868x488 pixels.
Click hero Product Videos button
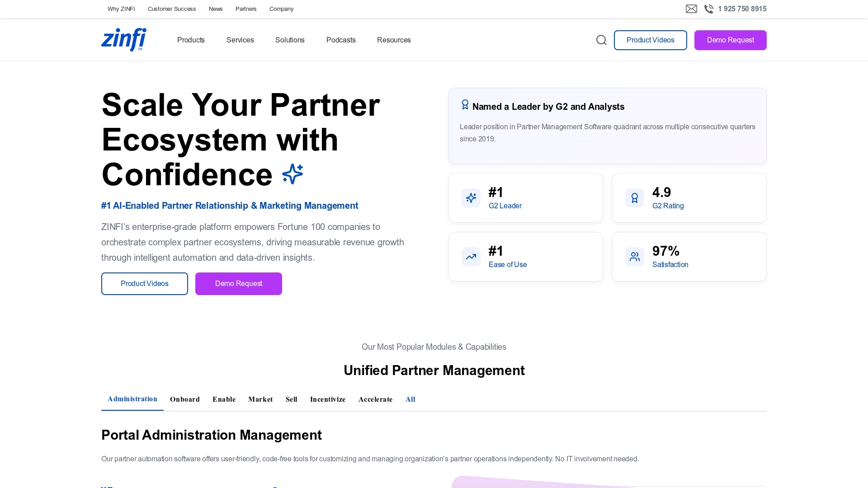(145, 284)
